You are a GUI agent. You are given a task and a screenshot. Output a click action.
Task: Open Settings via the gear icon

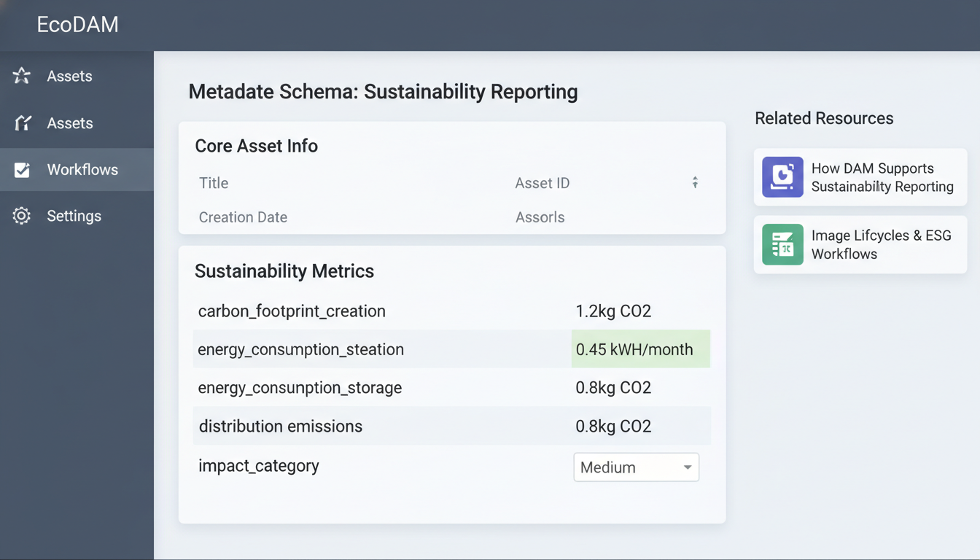[x=21, y=215]
